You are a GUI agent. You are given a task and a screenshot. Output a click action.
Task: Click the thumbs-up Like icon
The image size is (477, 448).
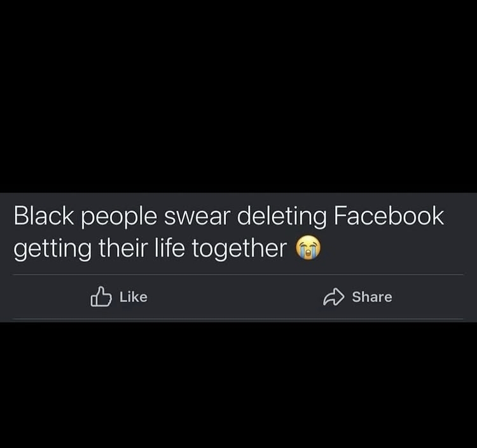(x=101, y=297)
